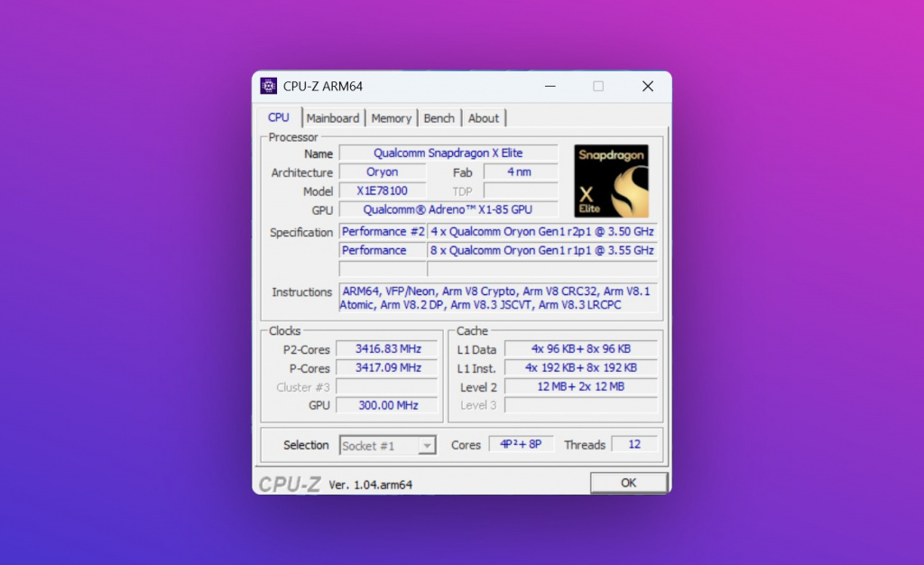Select the Adreno X1-85 GPU field

[x=448, y=210]
